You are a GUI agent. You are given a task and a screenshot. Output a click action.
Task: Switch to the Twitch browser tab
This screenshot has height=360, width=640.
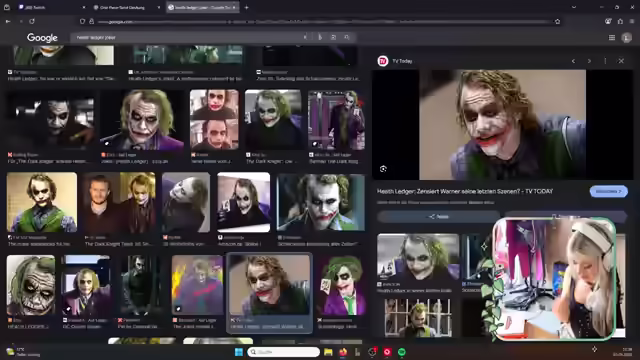click(50, 7)
